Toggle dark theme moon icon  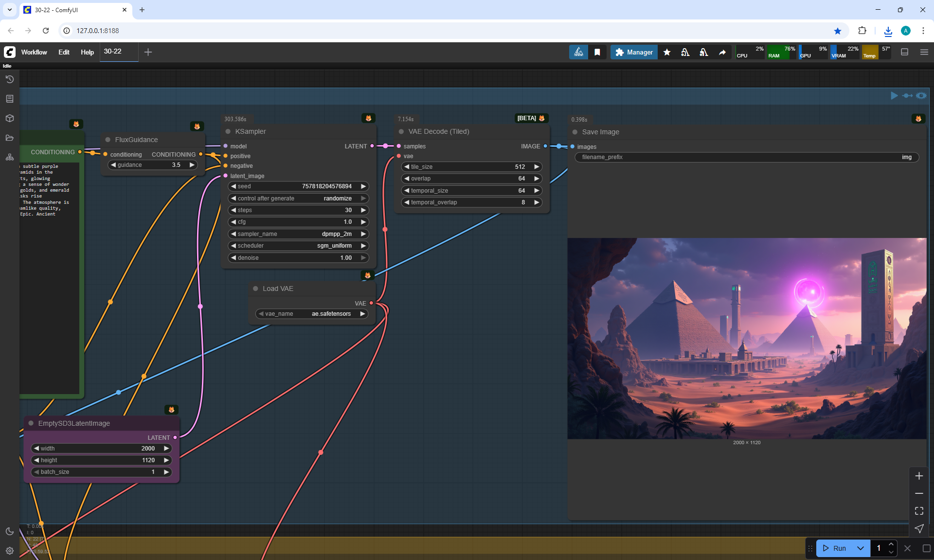click(10, 531)
